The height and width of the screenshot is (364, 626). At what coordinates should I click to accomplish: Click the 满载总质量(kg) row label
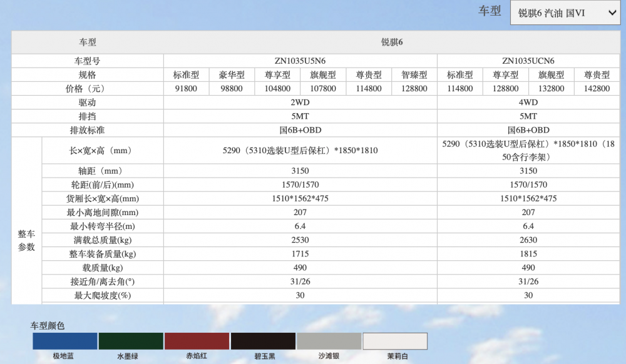pyautogui.click(x=103, y=240)
